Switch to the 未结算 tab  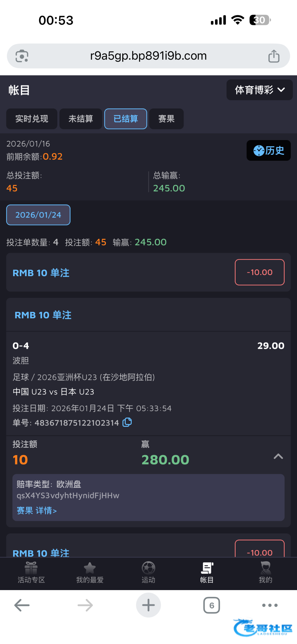coord(81,119)
